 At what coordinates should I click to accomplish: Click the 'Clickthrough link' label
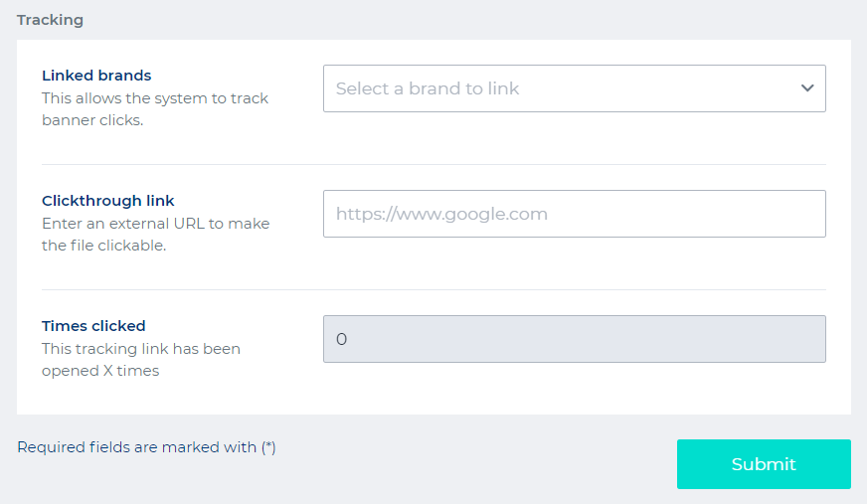(x=108, y=201)
